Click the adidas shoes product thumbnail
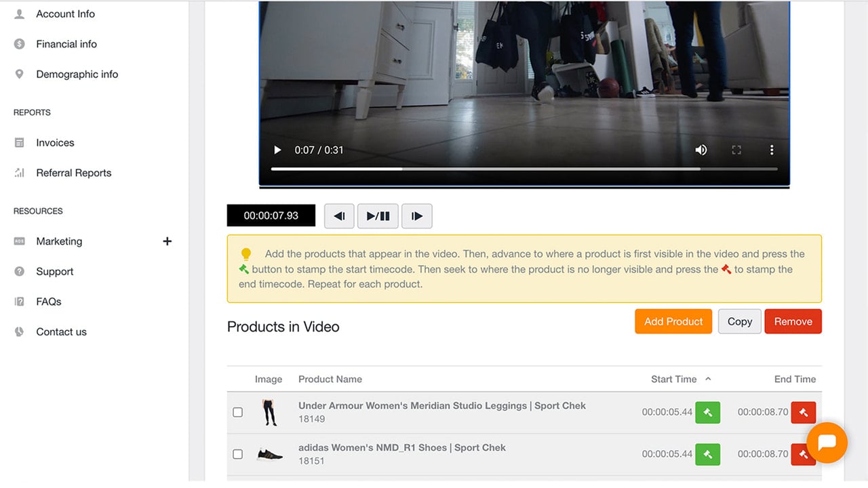Screen dimensions: 868x488 tap(270, 454)
